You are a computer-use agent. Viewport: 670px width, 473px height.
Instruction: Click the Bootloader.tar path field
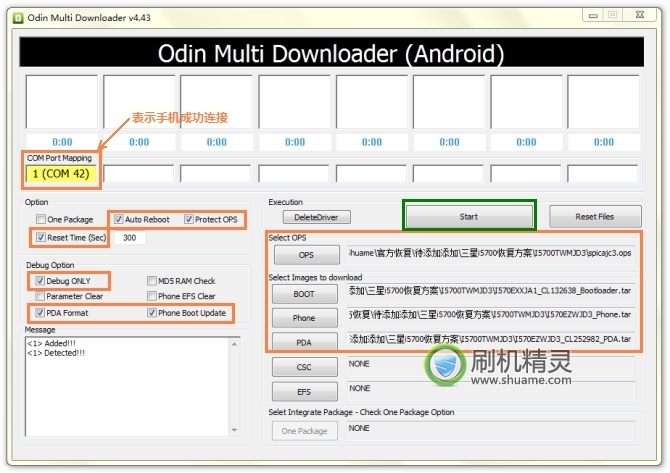point(491,291)
